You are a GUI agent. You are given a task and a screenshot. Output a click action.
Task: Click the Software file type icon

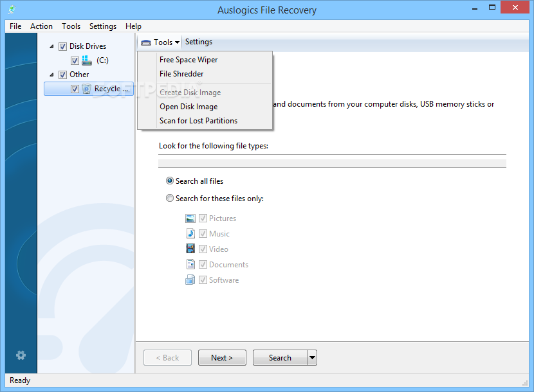point(190,280)
